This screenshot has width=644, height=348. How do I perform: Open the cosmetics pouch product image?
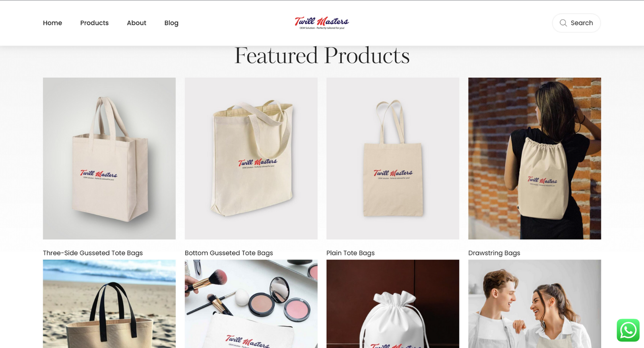pos(251,304)
